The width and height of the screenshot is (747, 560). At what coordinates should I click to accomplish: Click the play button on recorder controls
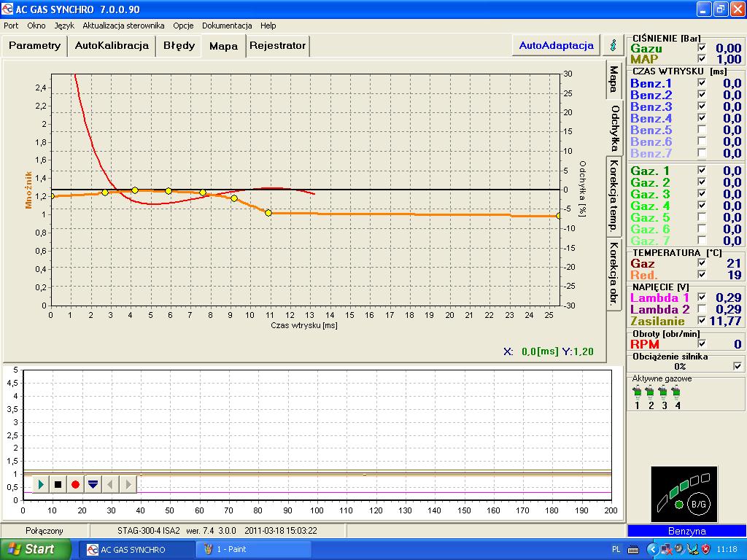(x=41, y=484)
